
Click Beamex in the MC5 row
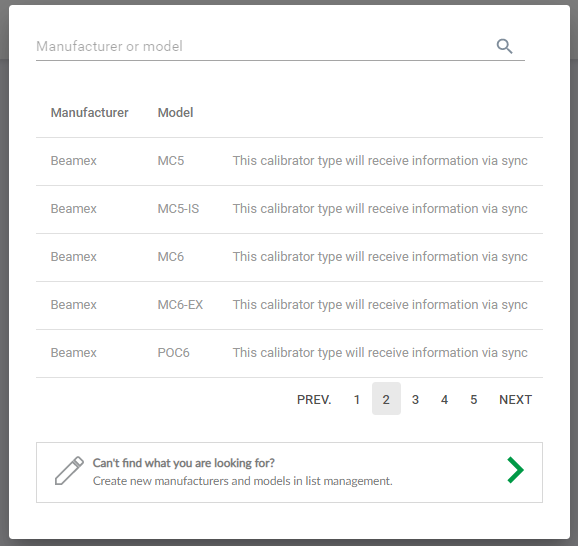pos(74,161)
